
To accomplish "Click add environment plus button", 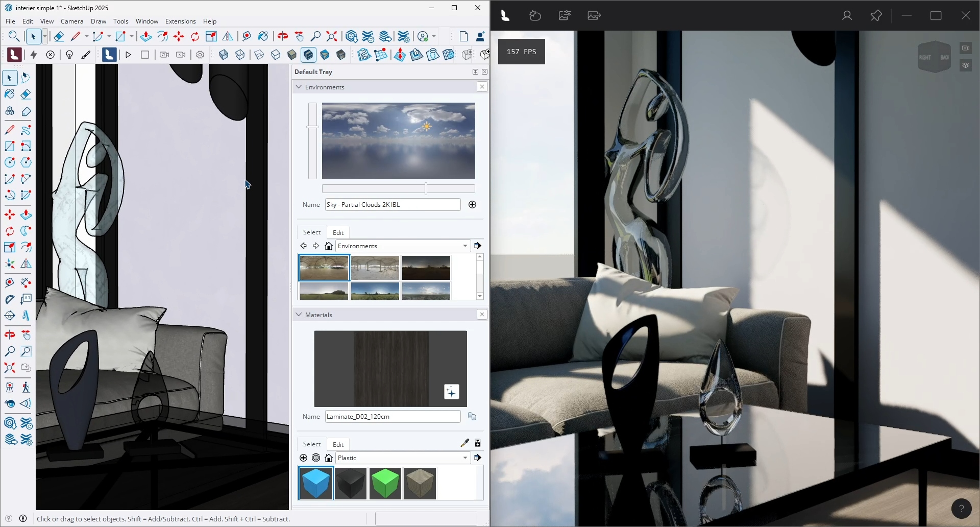I will (473, 205).
